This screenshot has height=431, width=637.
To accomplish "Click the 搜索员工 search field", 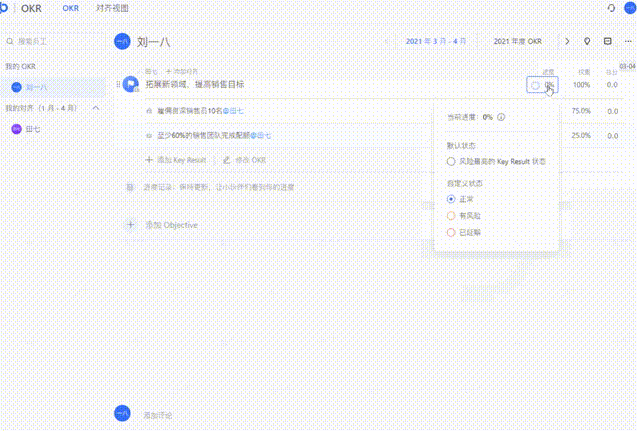I will point(32,41).
